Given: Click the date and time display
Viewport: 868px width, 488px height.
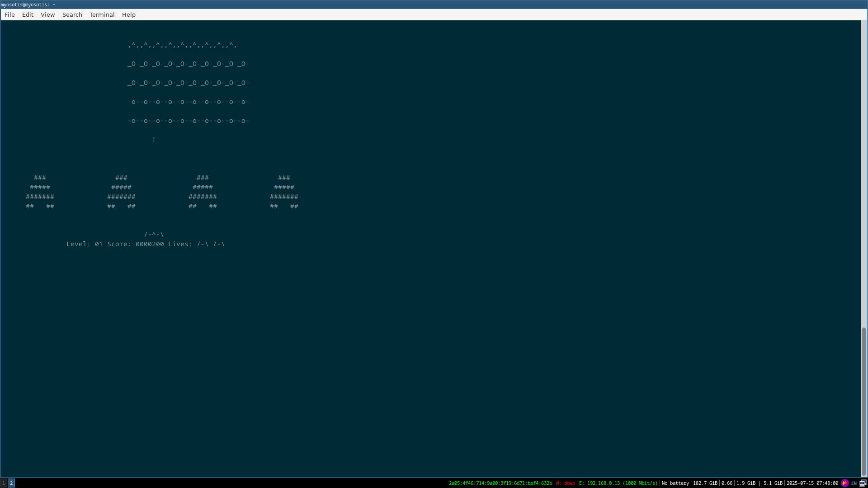Looking at the screenshot, I should coord(812,483).
